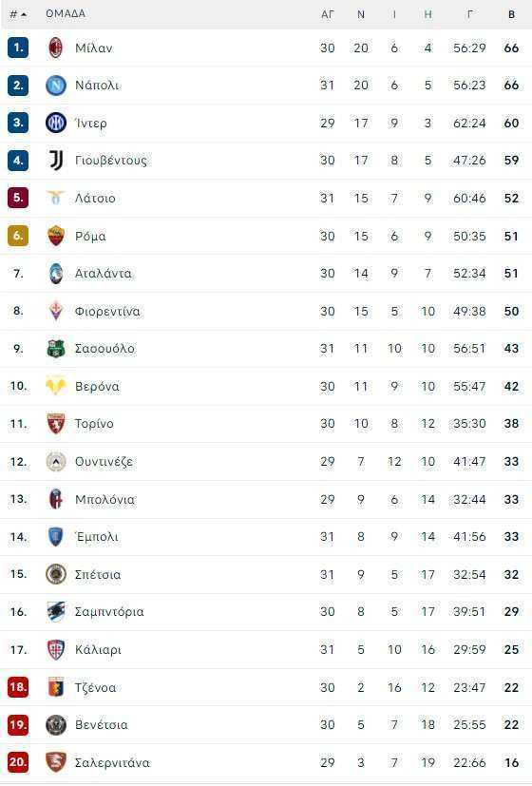Open the Σαλερνιτάνα team link
This screenshot has height=786, width=532.
point(112,762)
